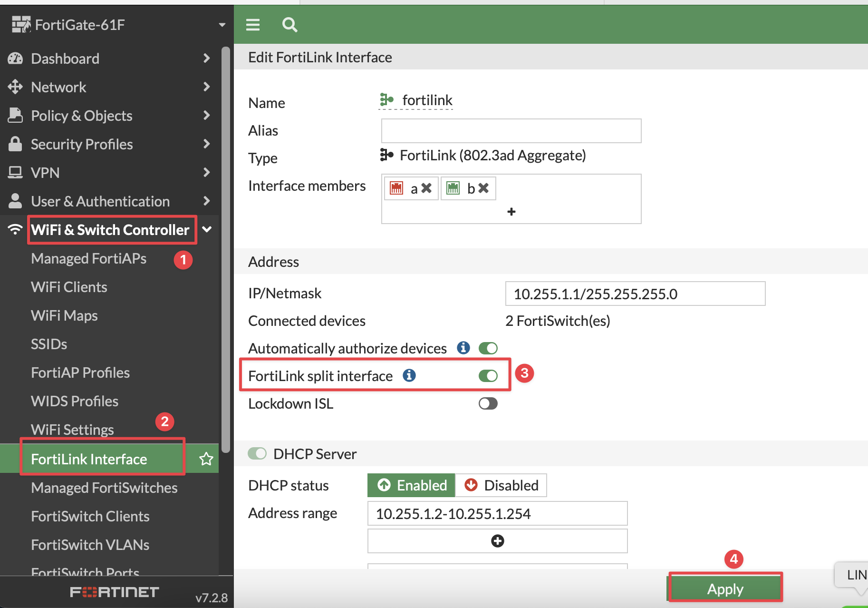Open Managed FortiAPs page
Screen dimensions: 868x608
89,258
